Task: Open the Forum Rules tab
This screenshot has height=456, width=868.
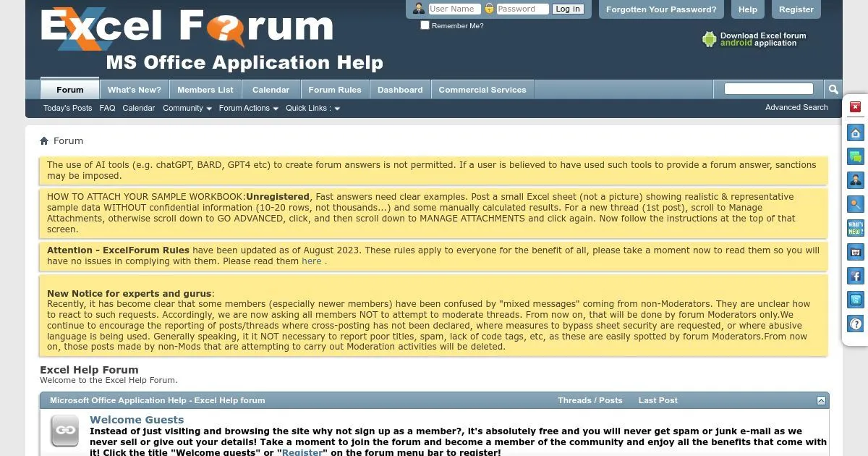Action: [x=335, y=89]
